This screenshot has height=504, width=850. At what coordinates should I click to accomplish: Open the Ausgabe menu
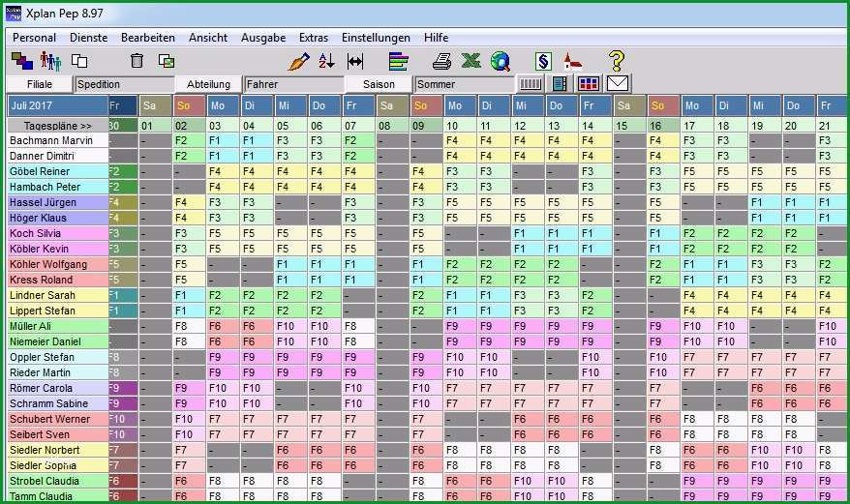[263, 38]
